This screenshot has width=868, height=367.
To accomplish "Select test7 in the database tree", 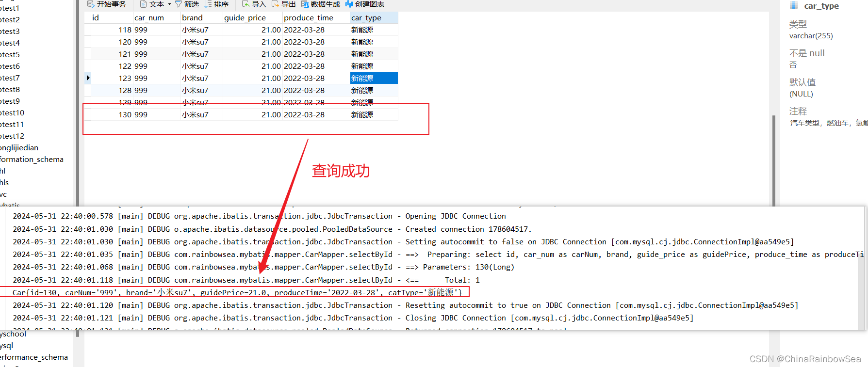I will coord(10,78).
